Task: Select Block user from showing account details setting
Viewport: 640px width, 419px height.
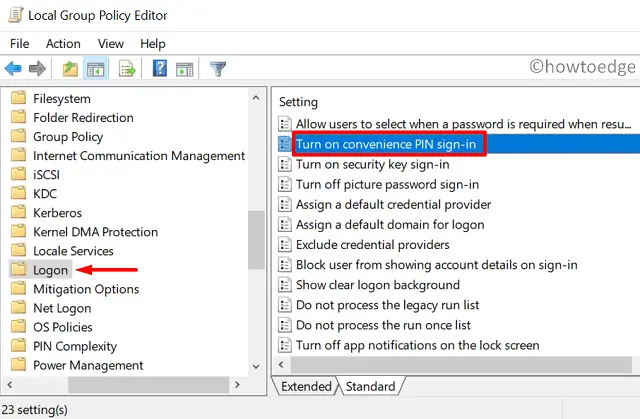Action: click(437, 264)
